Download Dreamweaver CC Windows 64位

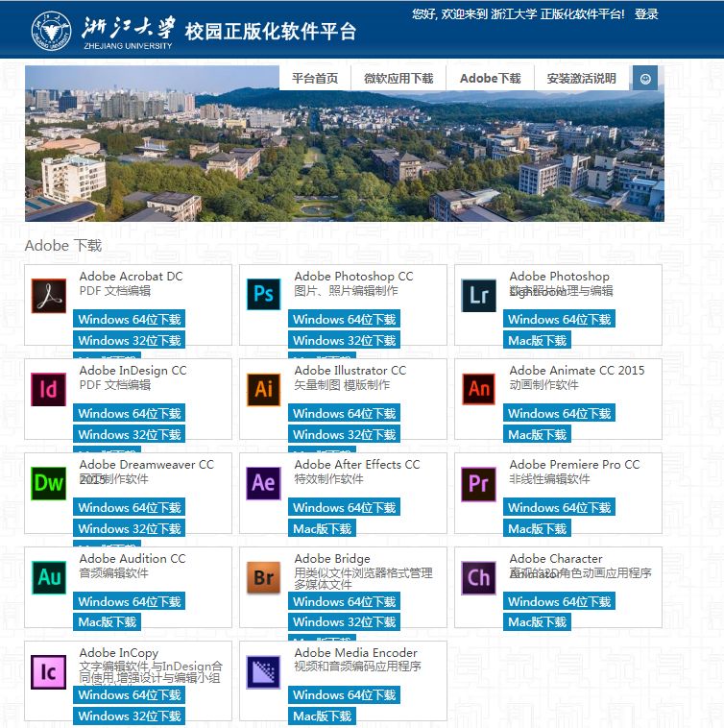[x=130, y=507]
